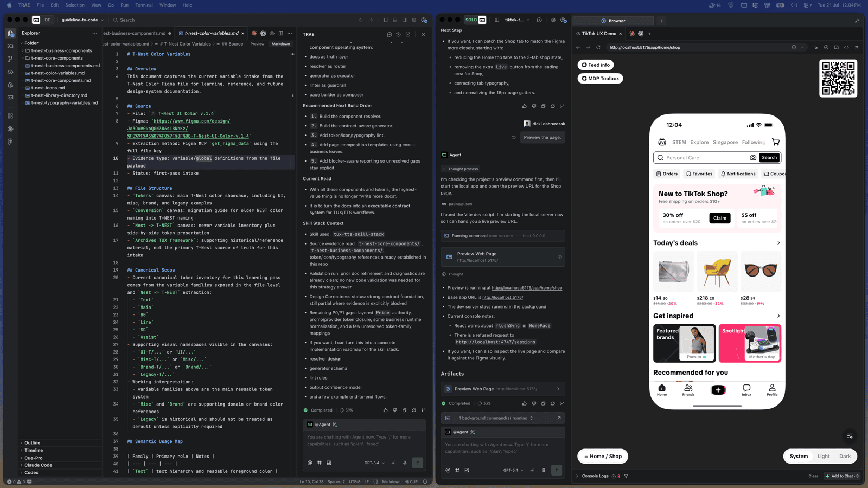Switch to Markdown source mode
Screen dimensions: 868x488
(x=281, y=44)
